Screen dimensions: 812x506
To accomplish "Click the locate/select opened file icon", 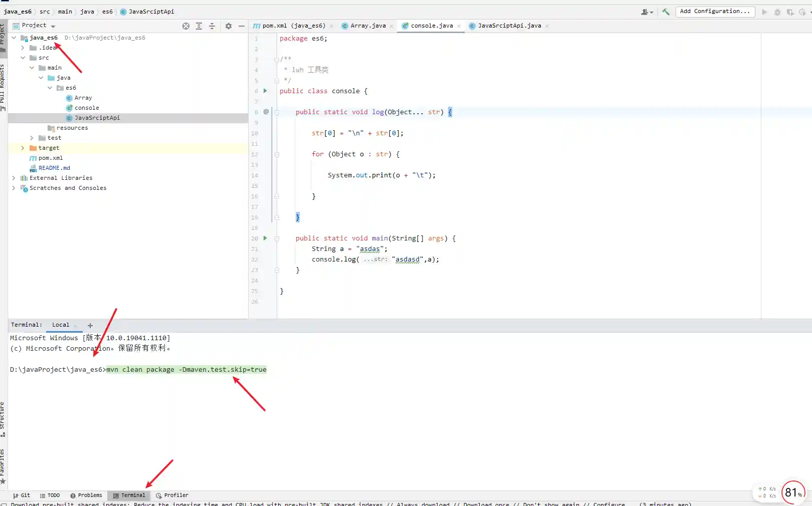I will click(x=186, y=26).
